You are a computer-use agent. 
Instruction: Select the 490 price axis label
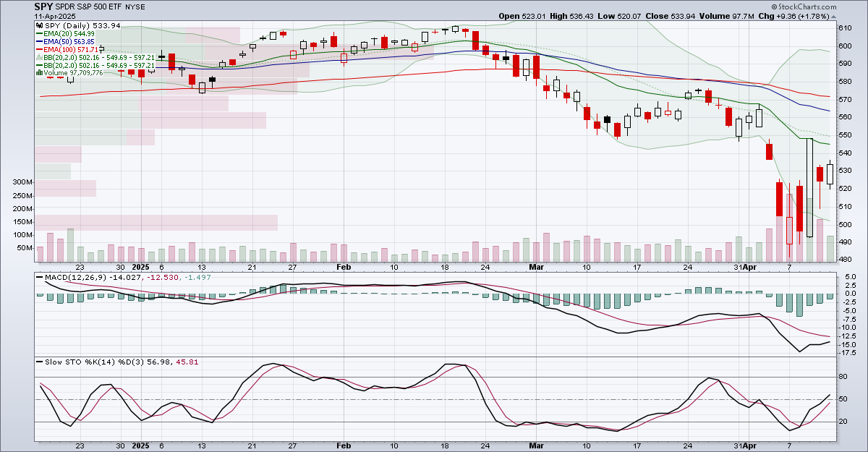pos(844,242)
